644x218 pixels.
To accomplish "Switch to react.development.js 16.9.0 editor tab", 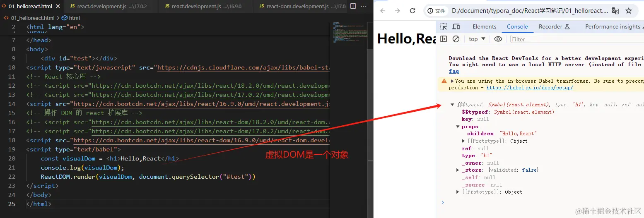I will click(203, 7).
